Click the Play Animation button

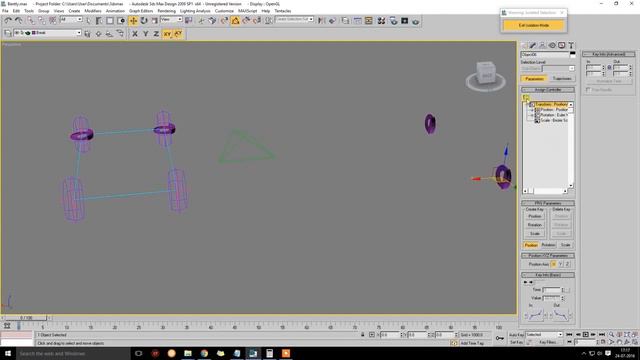586,334
